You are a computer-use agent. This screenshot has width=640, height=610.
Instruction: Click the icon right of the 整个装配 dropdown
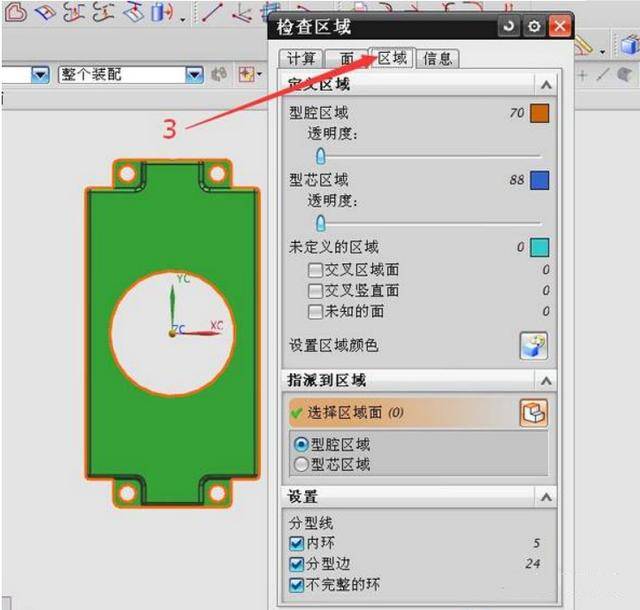pos(219,75)
